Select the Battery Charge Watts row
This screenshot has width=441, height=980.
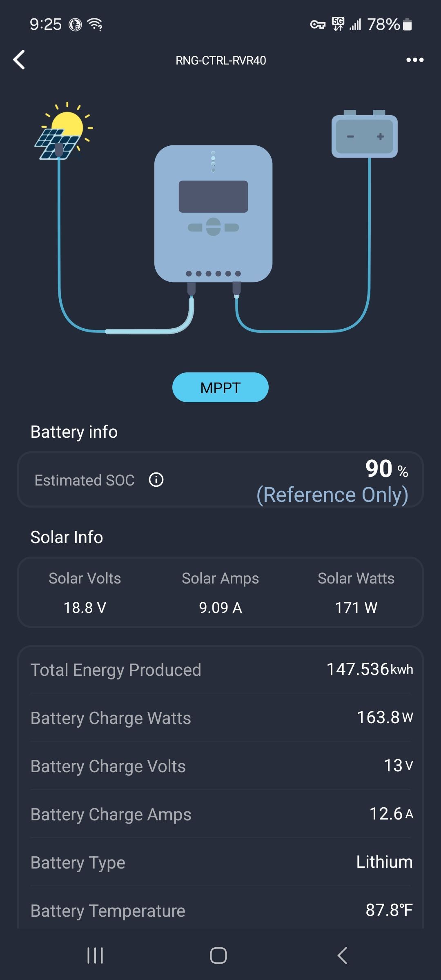220,717
